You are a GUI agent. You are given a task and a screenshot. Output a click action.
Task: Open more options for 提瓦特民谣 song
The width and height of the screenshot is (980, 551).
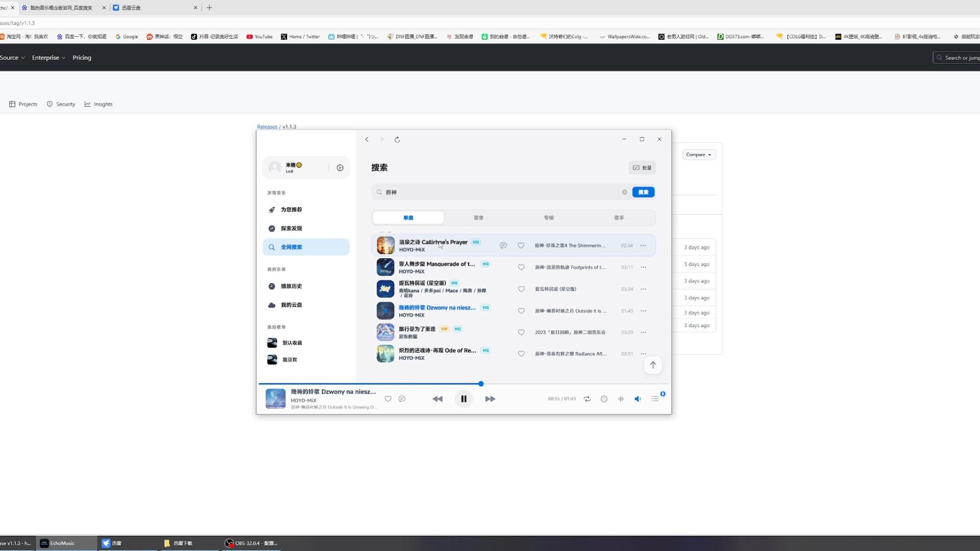(x=643, y=289)
